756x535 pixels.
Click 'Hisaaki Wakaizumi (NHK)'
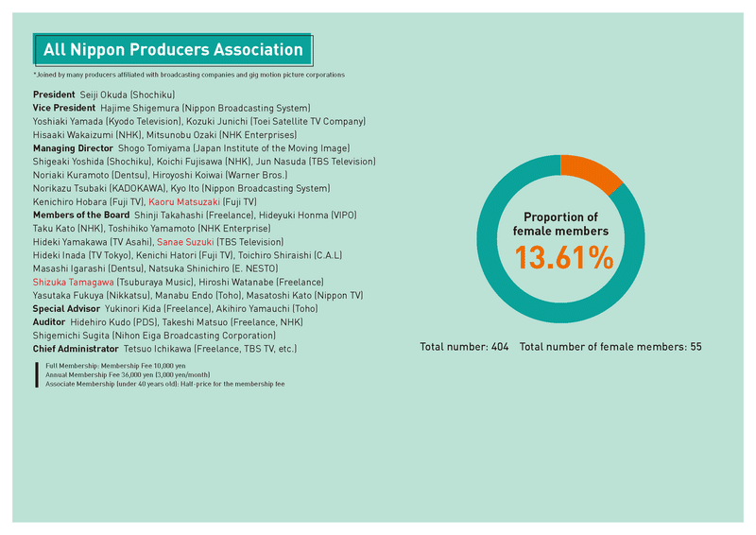pos(87,135)
